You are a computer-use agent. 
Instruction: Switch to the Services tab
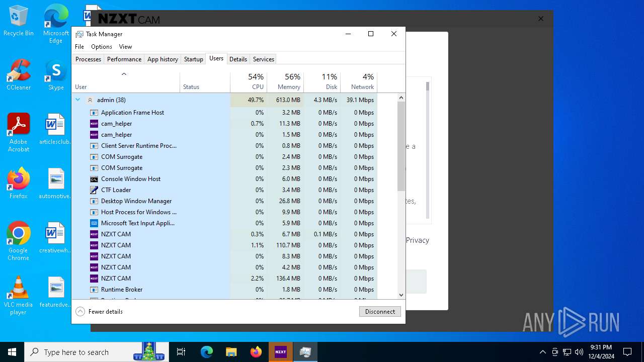(264, 59)
